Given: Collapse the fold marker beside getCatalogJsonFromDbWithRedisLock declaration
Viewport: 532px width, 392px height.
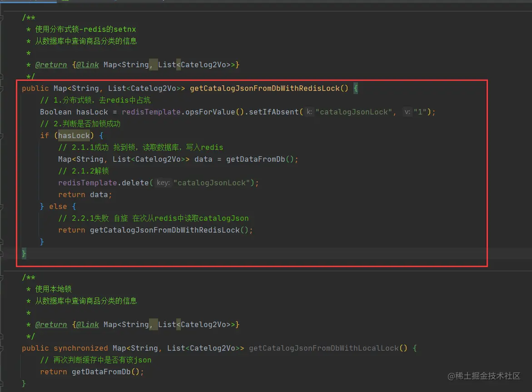Looking at the screenshot, I should tap(1, 89).
